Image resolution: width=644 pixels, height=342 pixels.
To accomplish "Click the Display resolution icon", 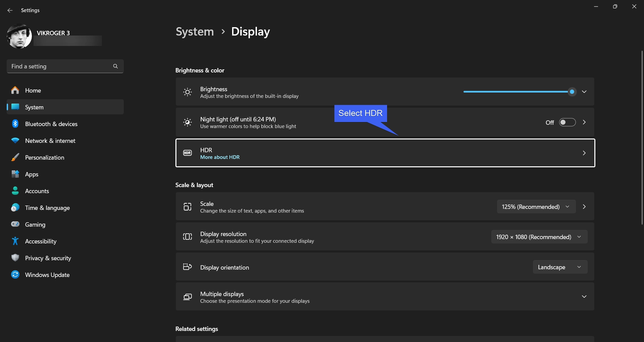I will tap(187, 237).
